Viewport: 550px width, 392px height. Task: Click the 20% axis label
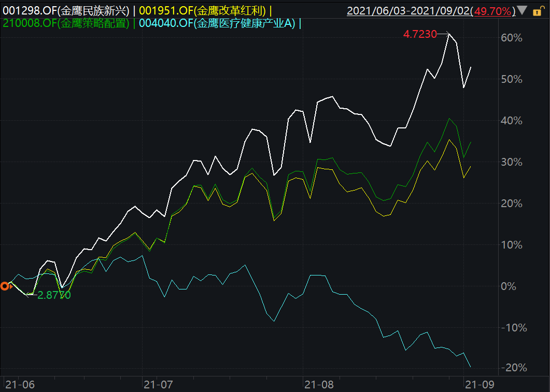(x=512, y=204)
